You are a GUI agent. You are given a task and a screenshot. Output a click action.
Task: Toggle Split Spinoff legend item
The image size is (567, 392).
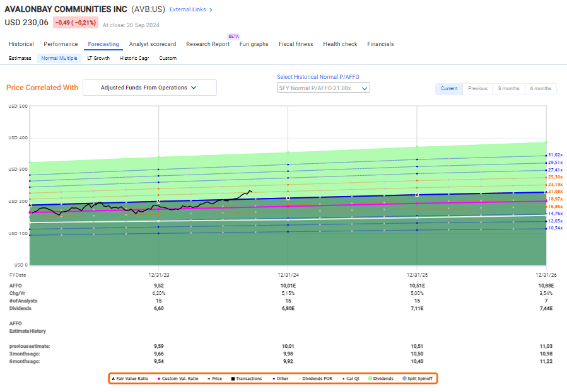pyautogui.click(x=418, y=379)
